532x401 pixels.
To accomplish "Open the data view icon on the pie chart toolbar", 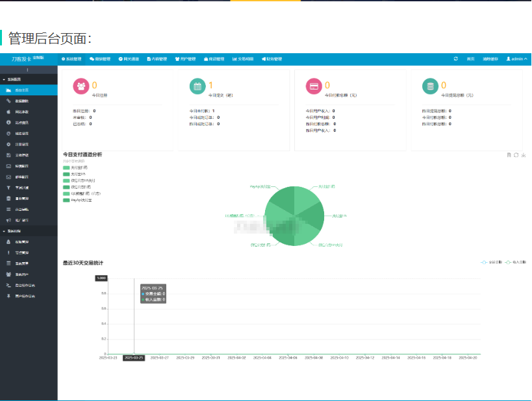I will (x=509, y=155).
